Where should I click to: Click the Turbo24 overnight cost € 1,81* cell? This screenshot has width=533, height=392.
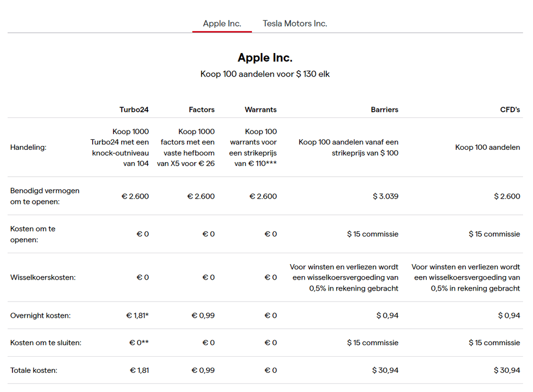tap(137, 316)
